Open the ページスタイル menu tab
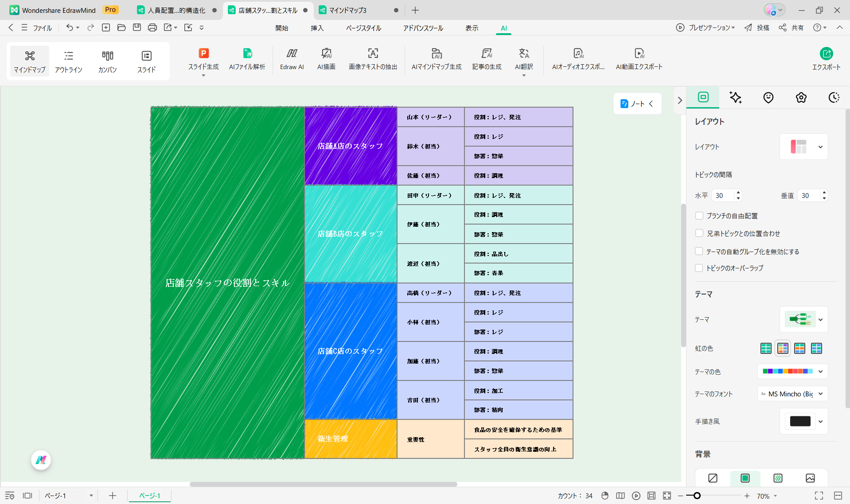The image size is (850, 504). (x=363, y=28)
